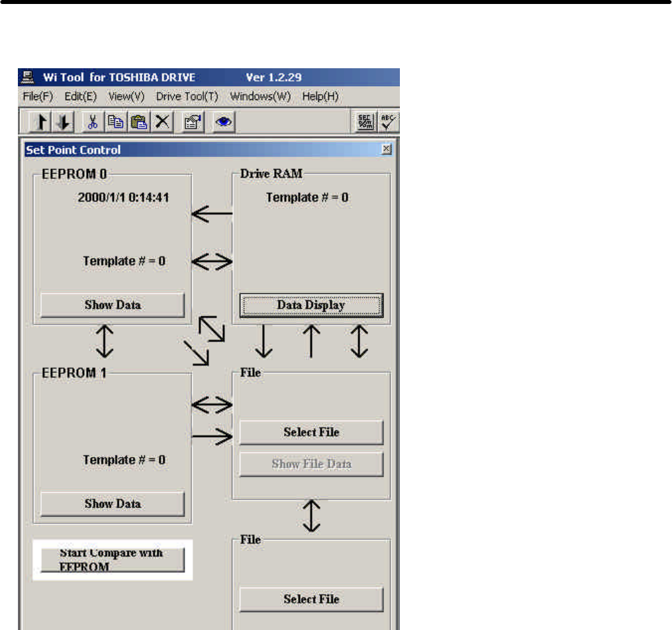This screenshot has height=630, width=672.
Task: Click Show Data in EEPROM 1 panel
Action: point(113,504)
